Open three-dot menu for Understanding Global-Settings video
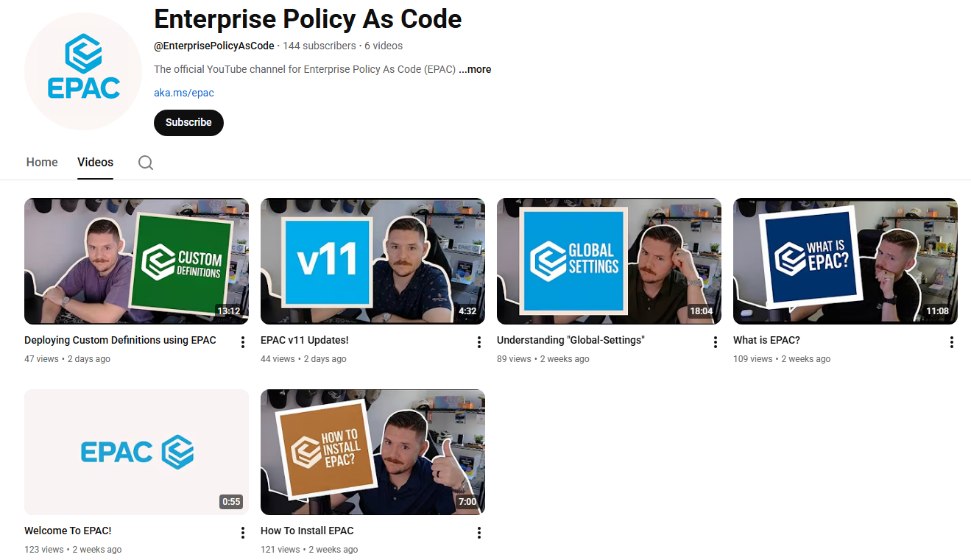The height and width of the screenshot is (560, 971). point(715,342)
